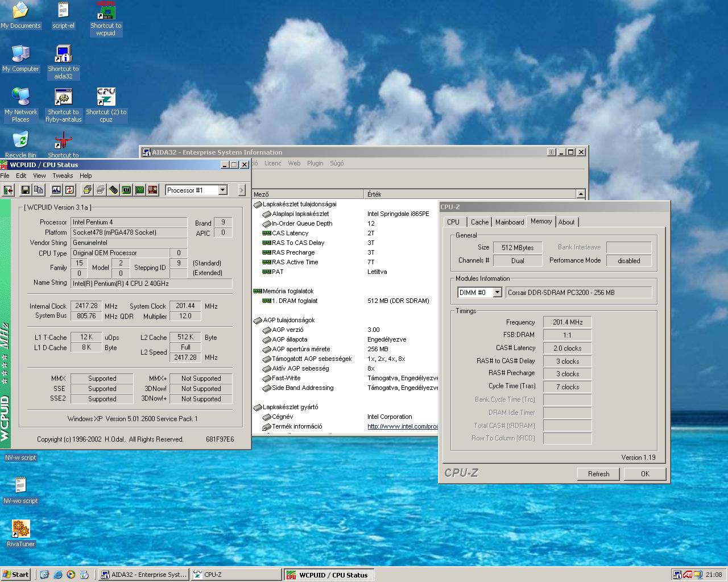
Task: Click the yellow stacked windows icon in WCPUID
Action: (87, 190)
